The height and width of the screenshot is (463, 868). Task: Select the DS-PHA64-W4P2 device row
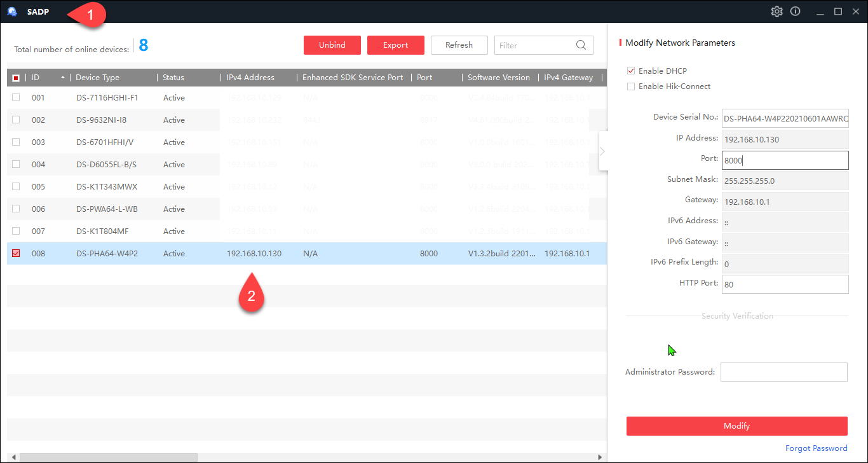307,253
